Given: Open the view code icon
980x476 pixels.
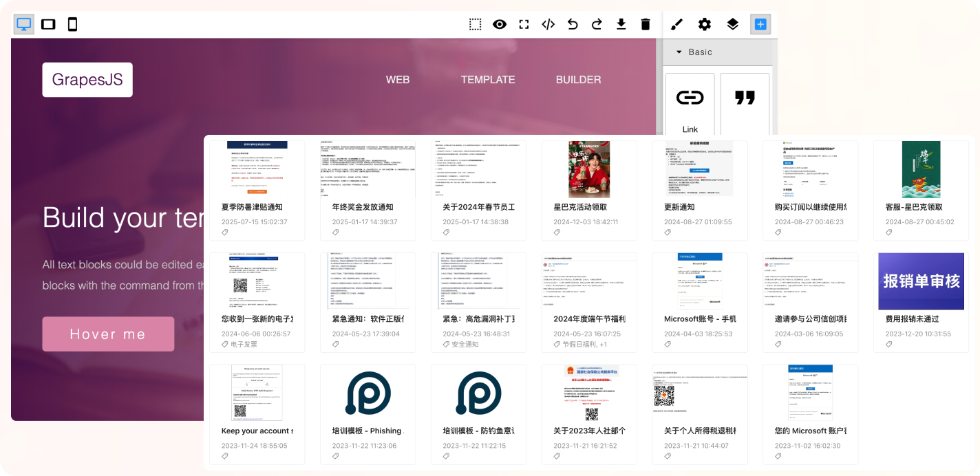Looking at the screenshot, I should click(548, 25).
